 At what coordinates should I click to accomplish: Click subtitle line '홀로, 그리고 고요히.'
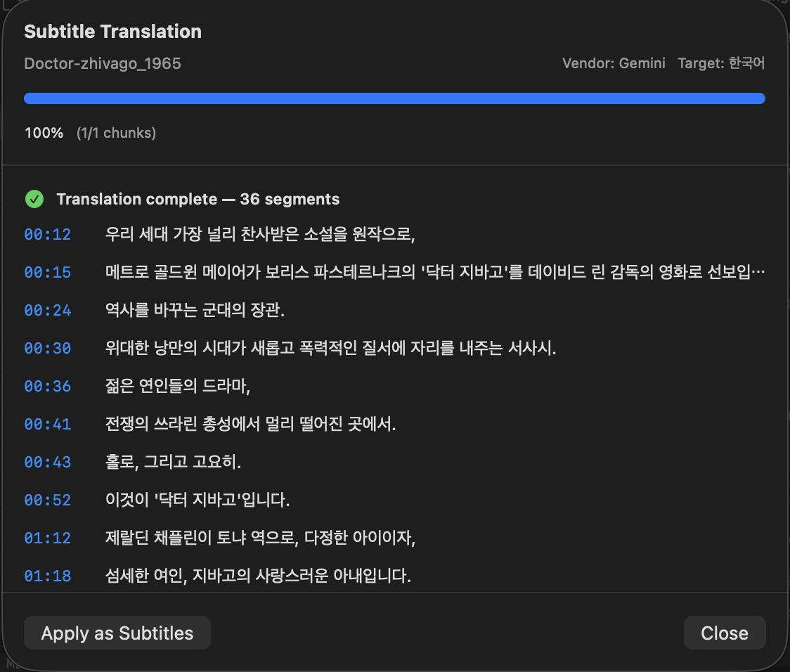coord(173,463)
